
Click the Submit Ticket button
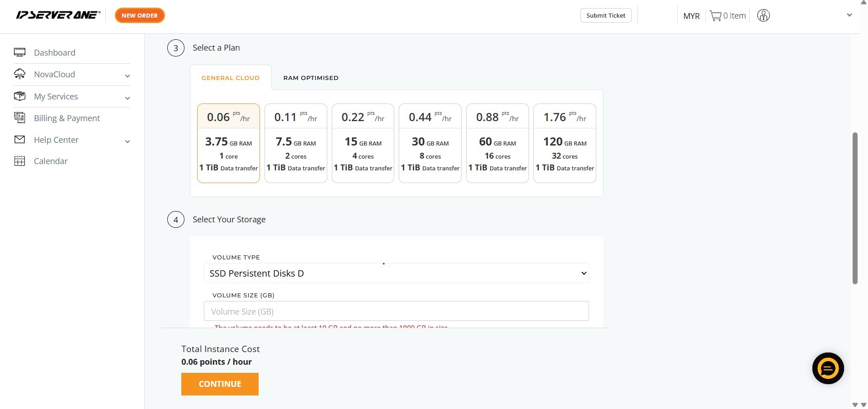pyautogui.click(x=605, y=15)
